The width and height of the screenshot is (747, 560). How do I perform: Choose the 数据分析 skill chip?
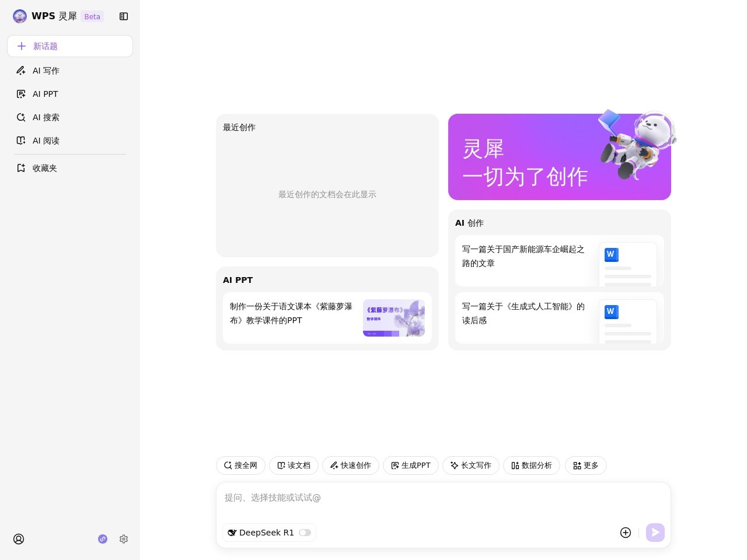point(532,466)
